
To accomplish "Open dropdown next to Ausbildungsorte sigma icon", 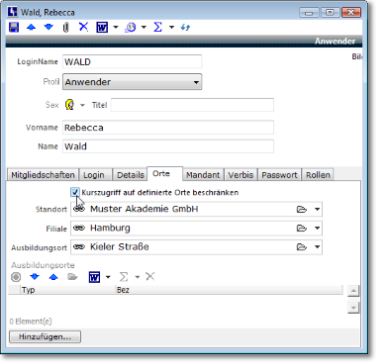I will (137, 277).
